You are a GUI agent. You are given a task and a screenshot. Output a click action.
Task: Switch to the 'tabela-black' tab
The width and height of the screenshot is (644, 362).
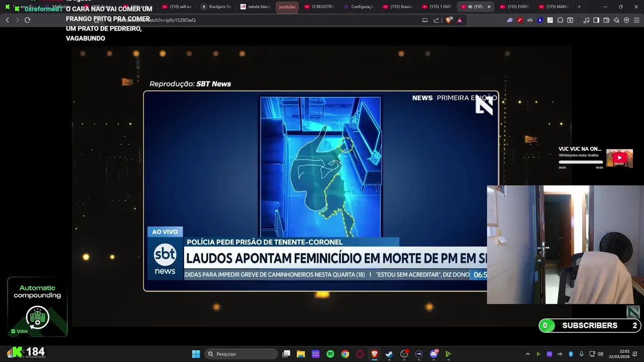[255, 7]
